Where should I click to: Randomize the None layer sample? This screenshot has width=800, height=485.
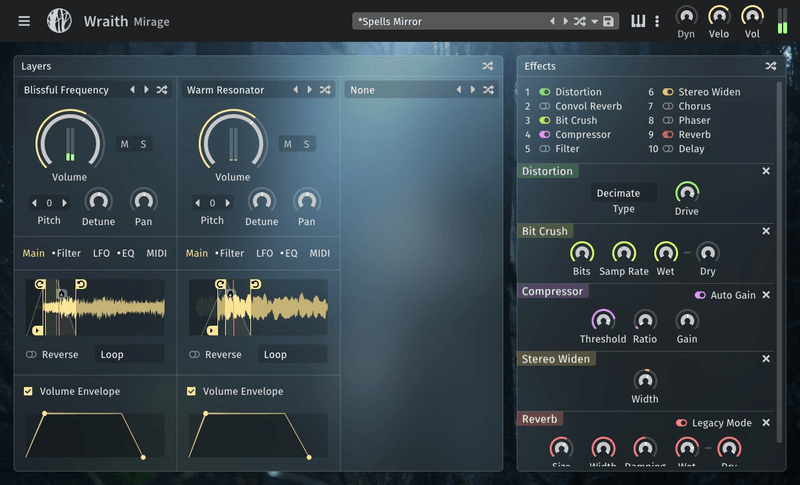[x=488, y=90]
